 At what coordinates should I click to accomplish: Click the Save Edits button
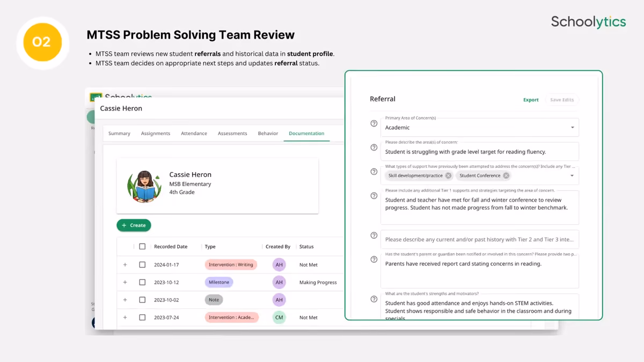(x=562, y=100)
